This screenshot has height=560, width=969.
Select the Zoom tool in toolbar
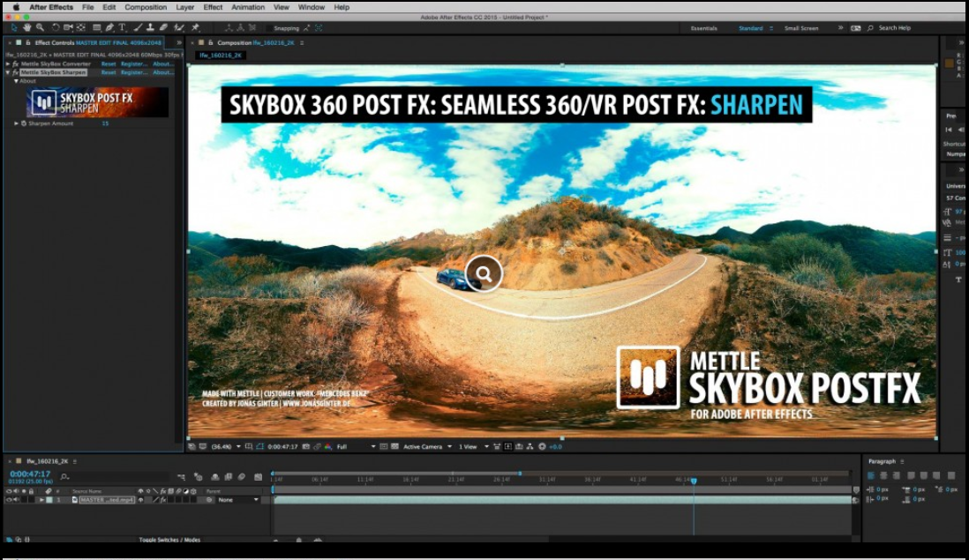coord(41,28)
